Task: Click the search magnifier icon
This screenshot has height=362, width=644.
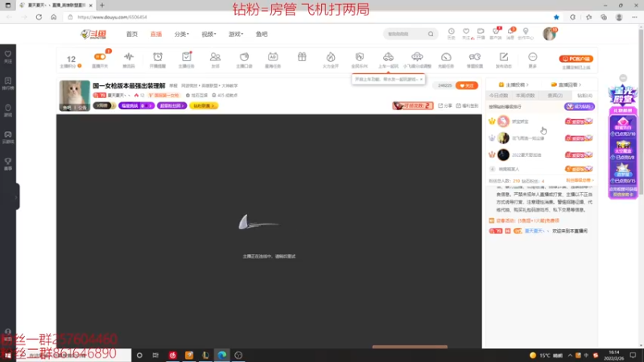Action: click(431, 34)
